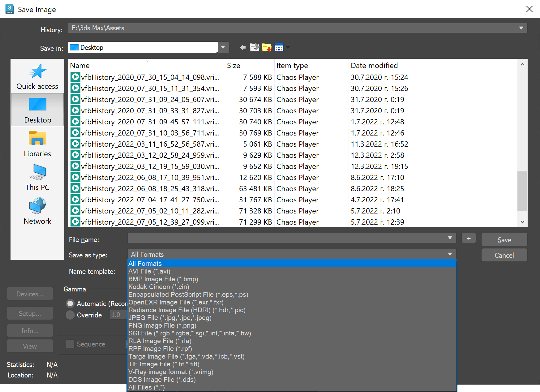Open the View menu icon in the toolbar

coord(279,47)
